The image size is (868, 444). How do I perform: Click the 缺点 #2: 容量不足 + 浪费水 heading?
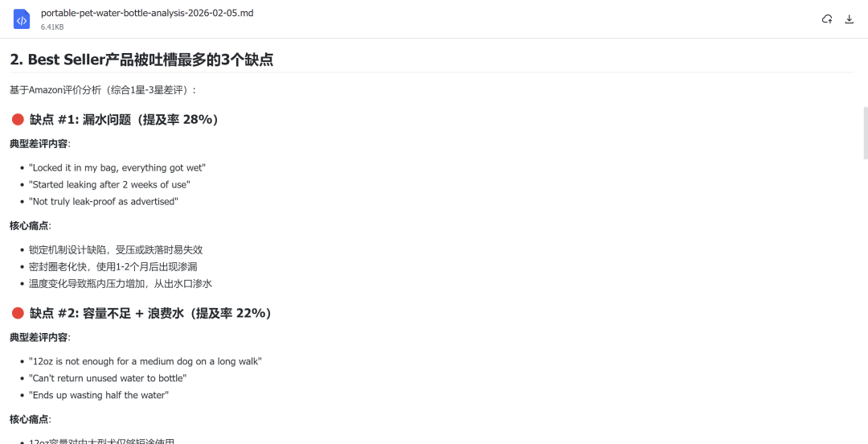tap(150, 313)
